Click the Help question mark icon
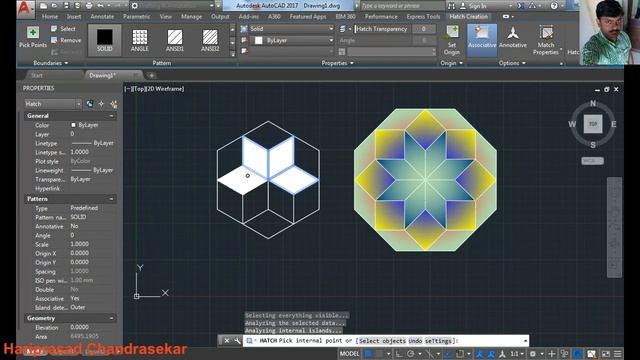The image size is (640, 360). click(x=554, y=6)
